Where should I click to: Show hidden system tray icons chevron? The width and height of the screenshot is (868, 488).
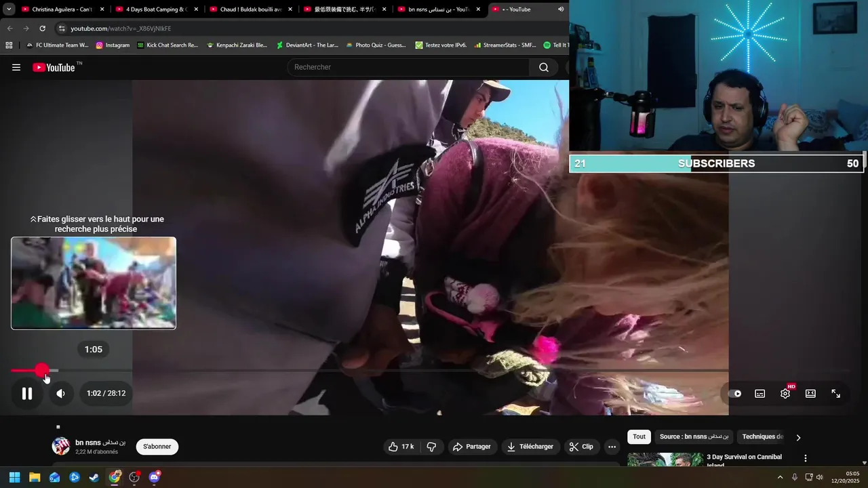pos(780,477)
